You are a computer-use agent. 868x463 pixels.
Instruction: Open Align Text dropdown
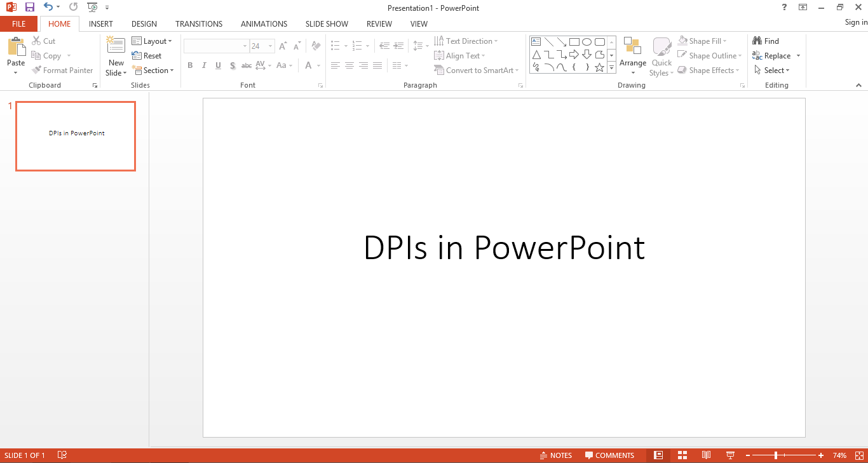click(x=459, y=56)
